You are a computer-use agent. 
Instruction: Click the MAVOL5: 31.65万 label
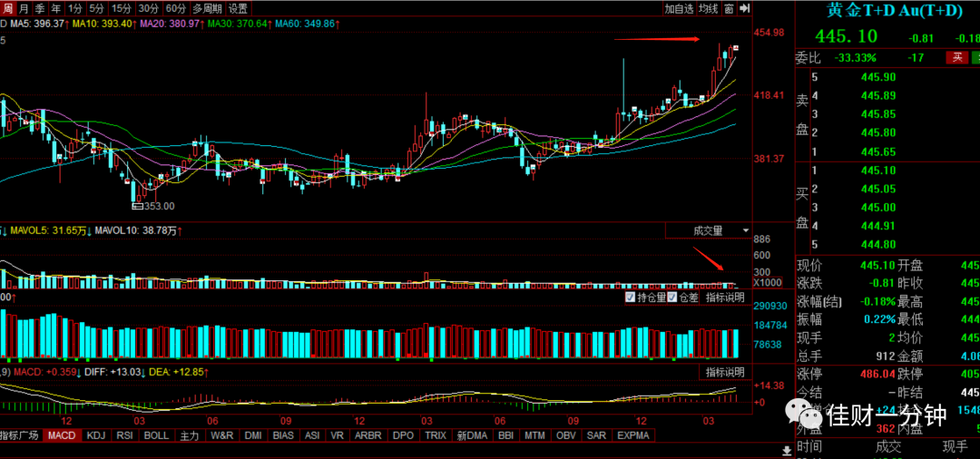pyautogui.click(x=49, y=230)
